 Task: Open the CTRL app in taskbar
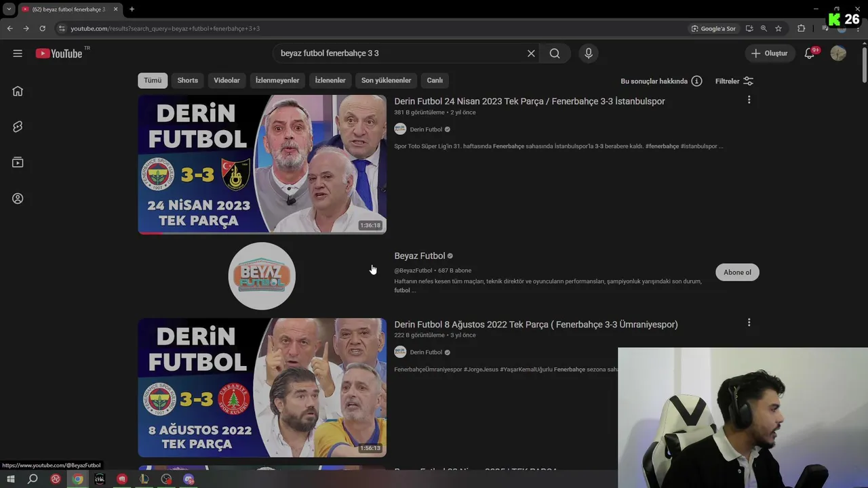(100, 479)
